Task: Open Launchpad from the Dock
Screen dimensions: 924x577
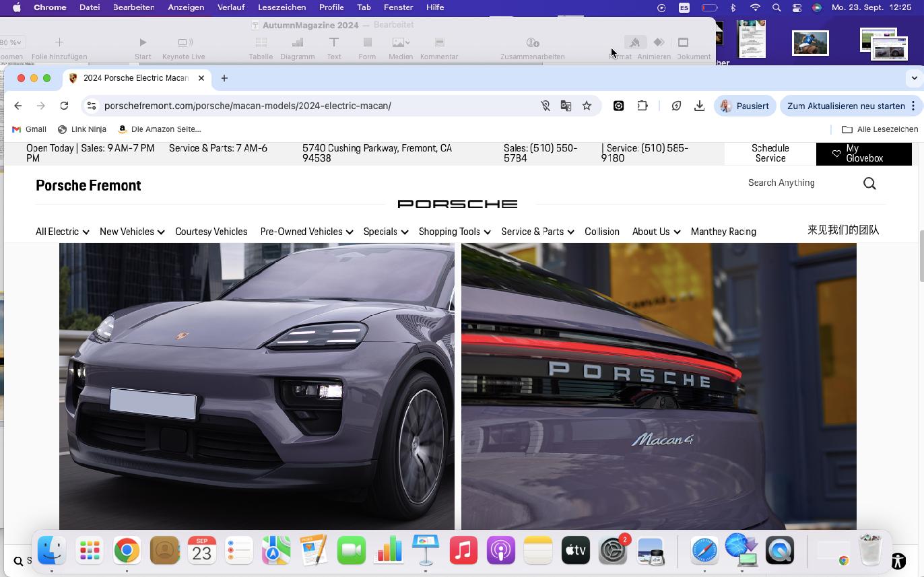Action: click(x=90, y=551)
